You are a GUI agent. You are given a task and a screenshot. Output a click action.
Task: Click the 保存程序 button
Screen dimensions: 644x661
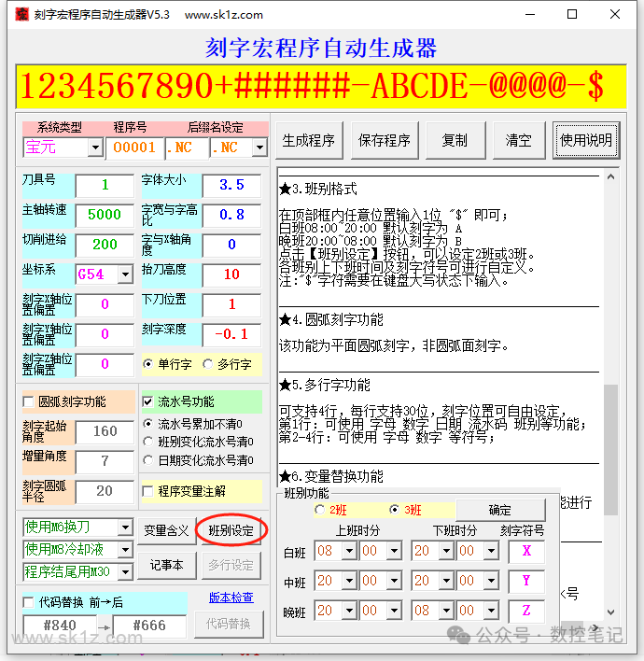[385, 140]
